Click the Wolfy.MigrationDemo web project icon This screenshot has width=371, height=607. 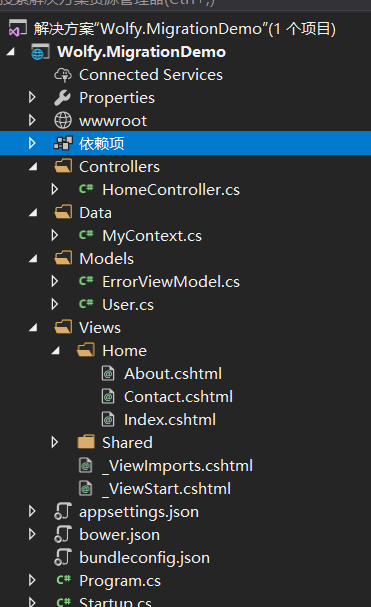tap(40, 51)
